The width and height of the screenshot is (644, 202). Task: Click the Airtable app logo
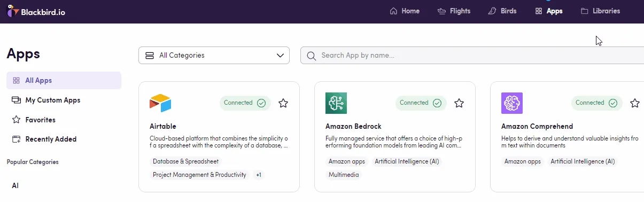(x=160, y=103)
